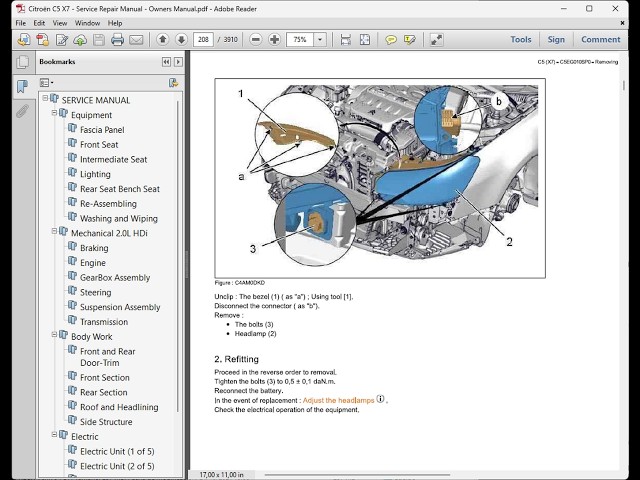This screenshot has height=480, width=640.
Task: Click the Send email envelope icon
Action: point(136,40)
